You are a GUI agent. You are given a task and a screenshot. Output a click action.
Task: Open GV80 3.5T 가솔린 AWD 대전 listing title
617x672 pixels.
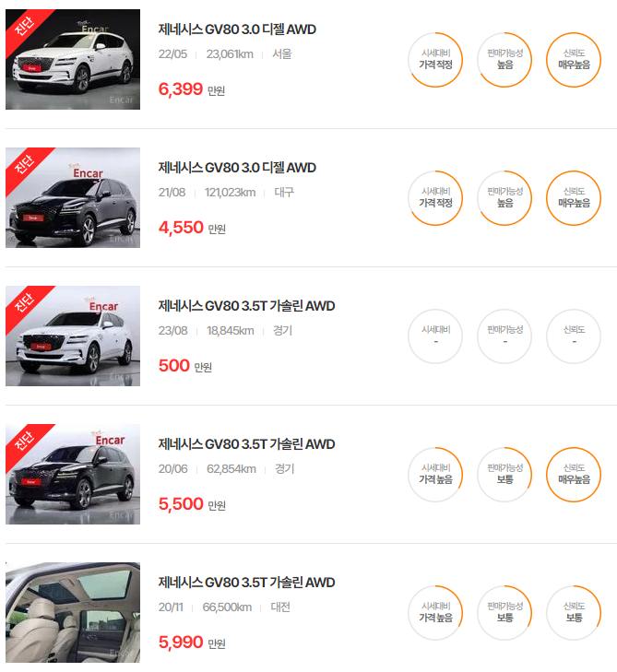[246, 583]
